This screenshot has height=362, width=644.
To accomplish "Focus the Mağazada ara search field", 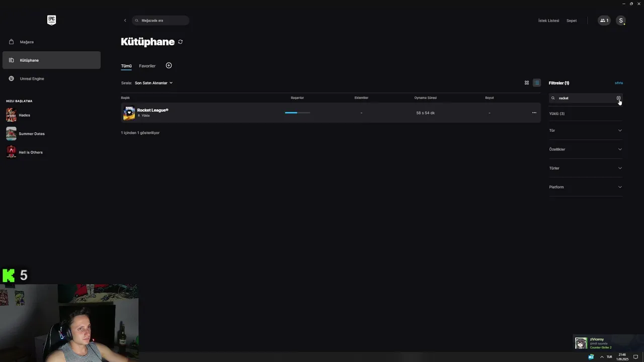I will tap(160, 21).
